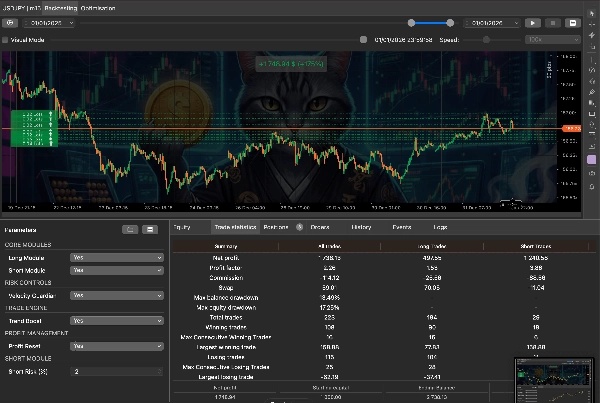Open the backtest end date dropdown
Screen dimensions: 600x403
coord(491,23)
